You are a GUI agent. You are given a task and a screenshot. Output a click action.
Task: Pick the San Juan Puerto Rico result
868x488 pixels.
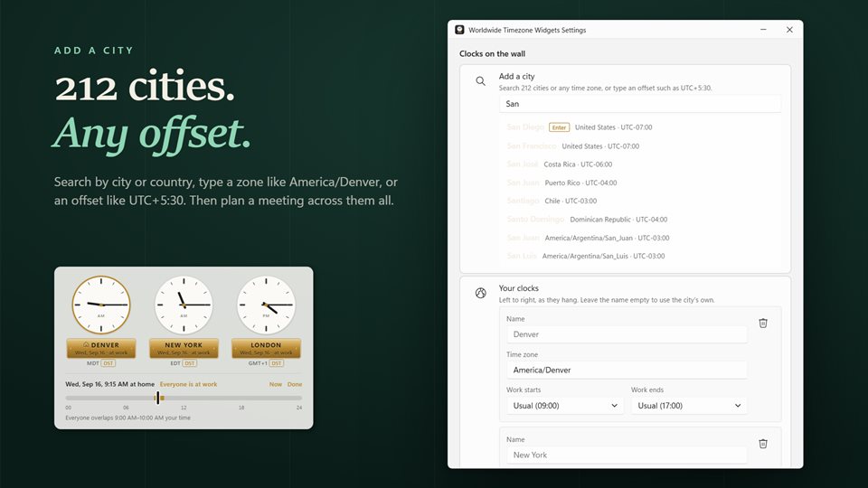tap(640, 183)
